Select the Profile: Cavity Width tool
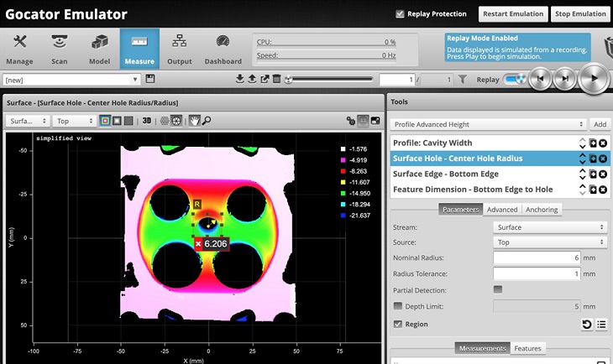Viewport: 613px width, 364px height. point(432,143)
